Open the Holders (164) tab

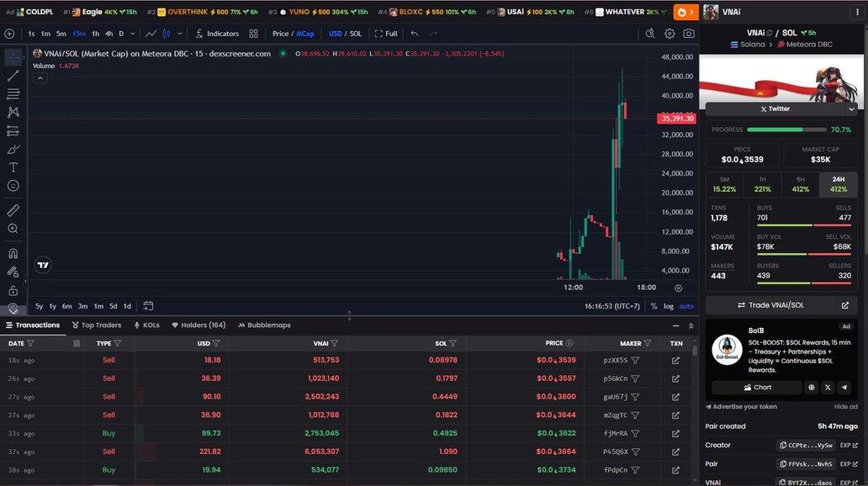click(x=198, y=325)
